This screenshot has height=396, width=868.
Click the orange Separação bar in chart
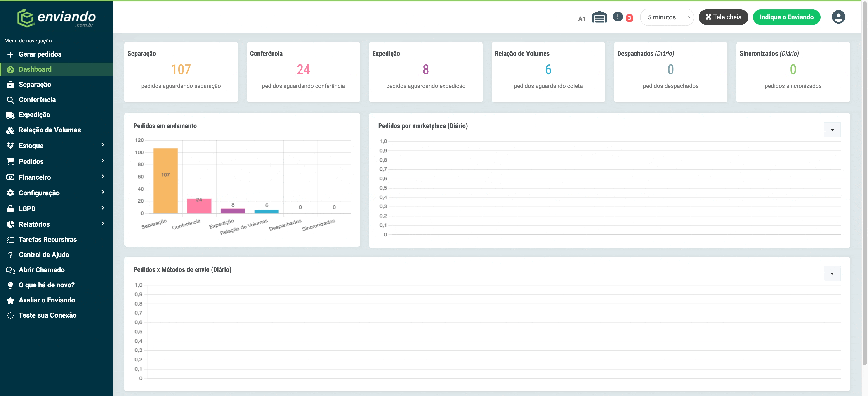point(165,181)
